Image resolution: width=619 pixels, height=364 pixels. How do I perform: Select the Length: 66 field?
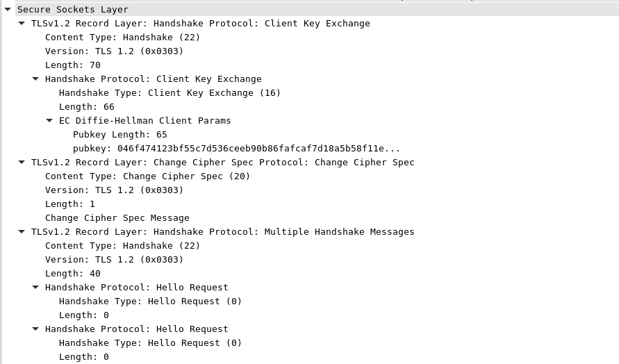pos(87,107)
